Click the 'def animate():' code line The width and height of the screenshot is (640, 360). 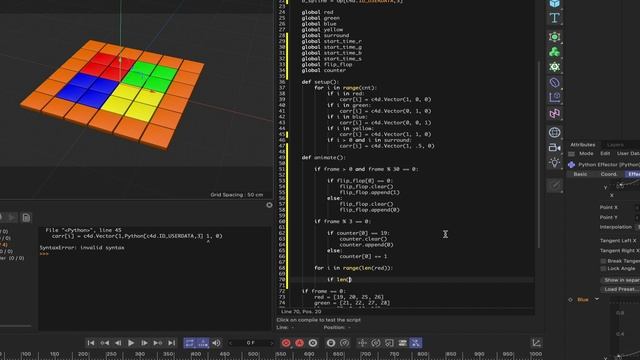click(x=323, y=158)
